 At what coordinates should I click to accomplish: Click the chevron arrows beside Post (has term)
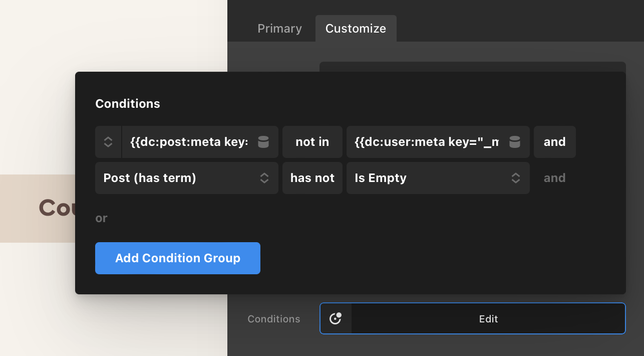point(264,178)
